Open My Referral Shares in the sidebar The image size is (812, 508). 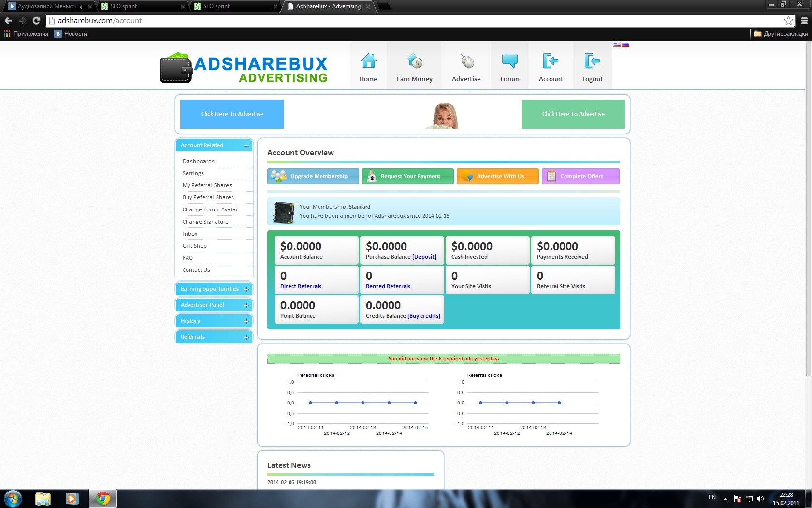point(207,185)
